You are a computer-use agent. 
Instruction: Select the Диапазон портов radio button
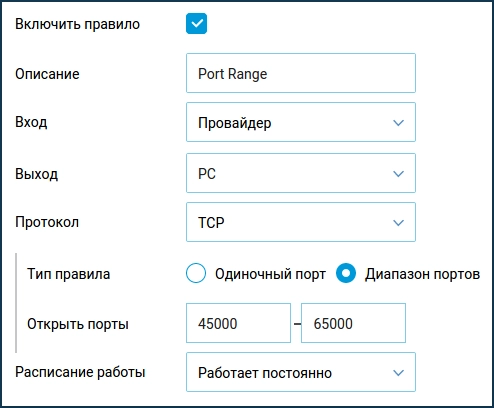(x=346, y=273)
